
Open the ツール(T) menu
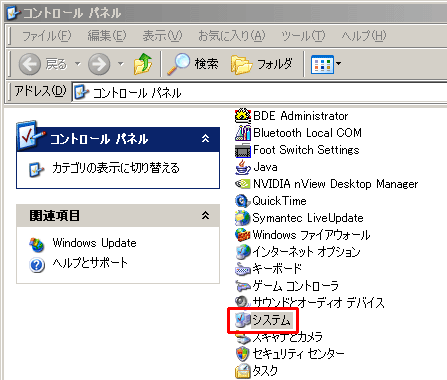(303, 35)
